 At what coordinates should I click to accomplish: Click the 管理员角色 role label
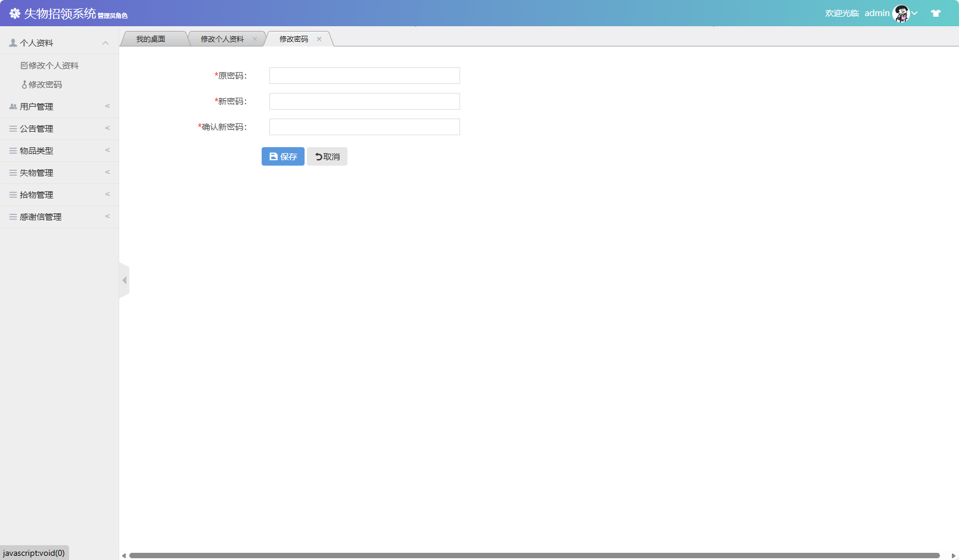(x=113, y=16)
